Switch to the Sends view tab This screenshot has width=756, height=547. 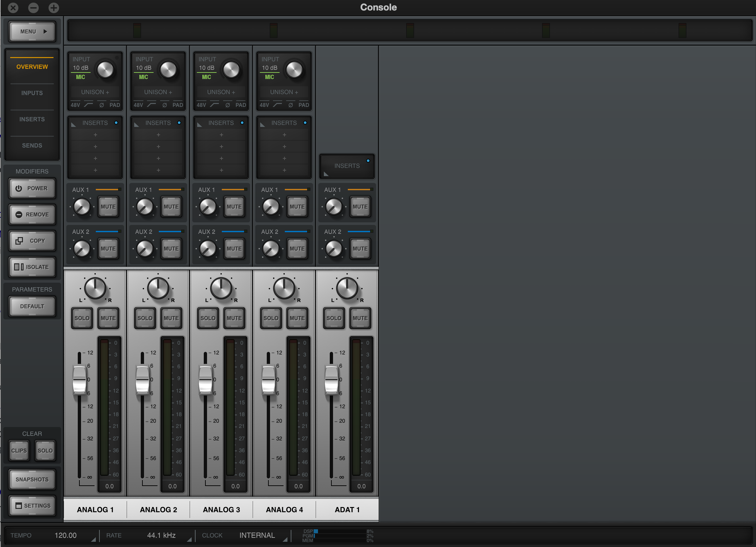pyautogui.click(x=32, y=146)
